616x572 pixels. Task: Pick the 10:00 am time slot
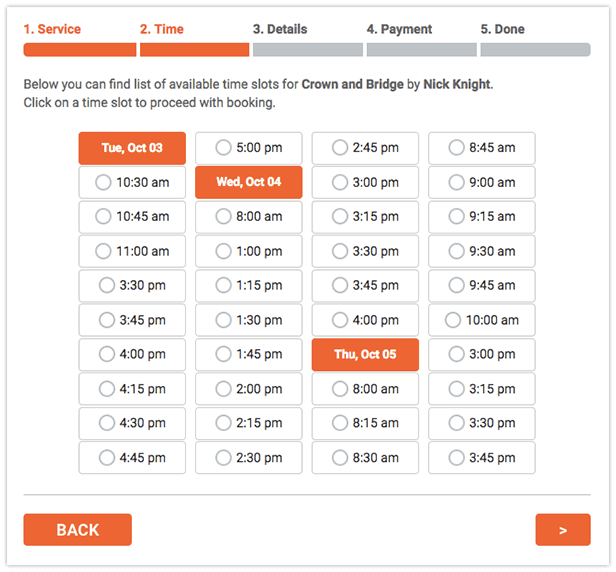coord(482,320)
